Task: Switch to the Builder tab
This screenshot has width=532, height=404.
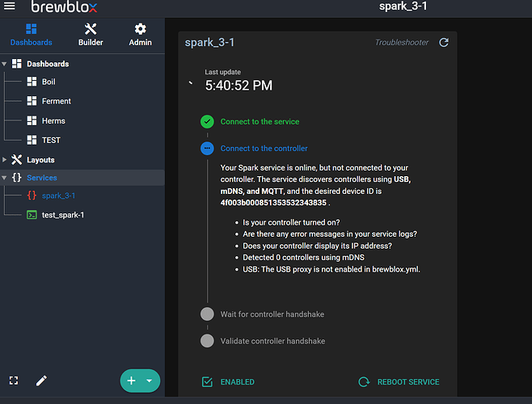Action: [91, 34]
